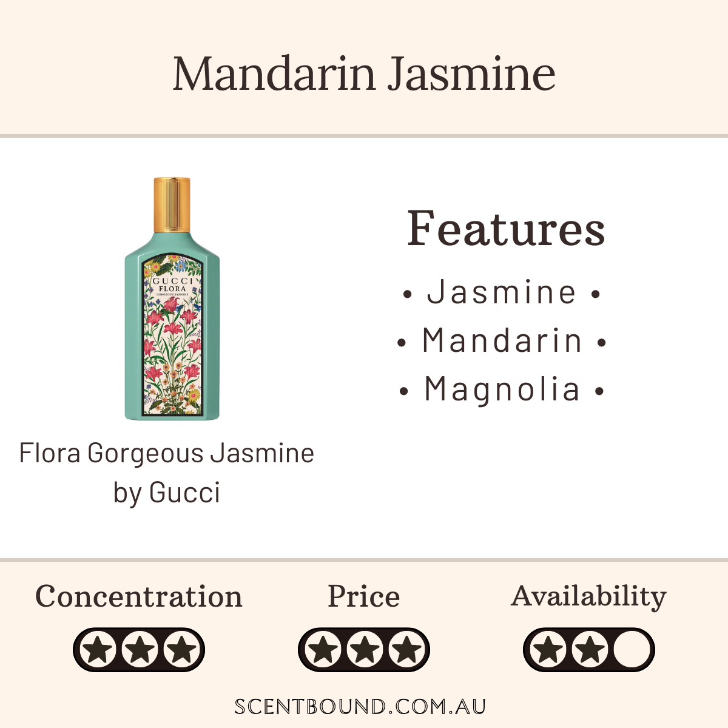Click the third star under Concentration
Screen dimensions: 728x728
(180, 650)
